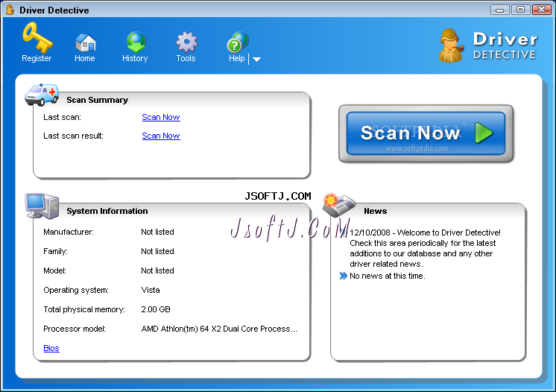The height and width of the screenshot is (392, 556).
Task: Select the 'Model:' label
Action: coord(54,271)
